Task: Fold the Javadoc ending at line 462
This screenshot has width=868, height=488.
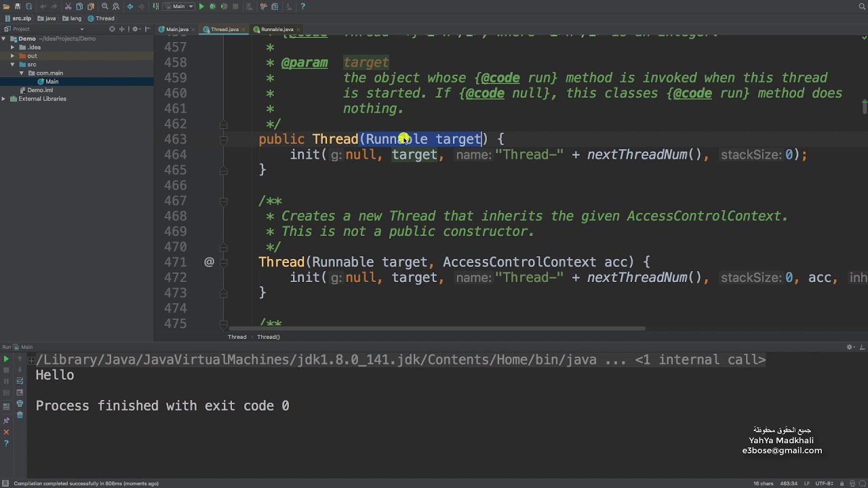Action: click(223, 124)
